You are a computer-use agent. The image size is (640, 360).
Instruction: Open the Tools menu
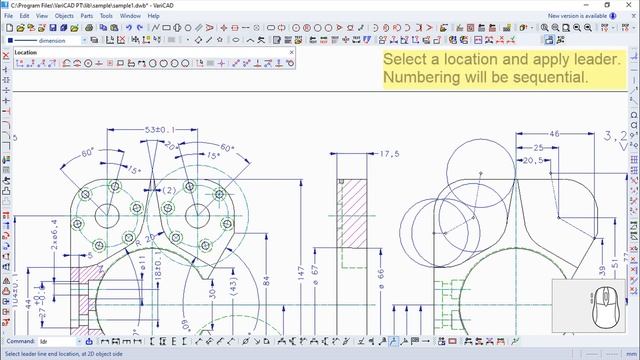click(x=106, y=16)
